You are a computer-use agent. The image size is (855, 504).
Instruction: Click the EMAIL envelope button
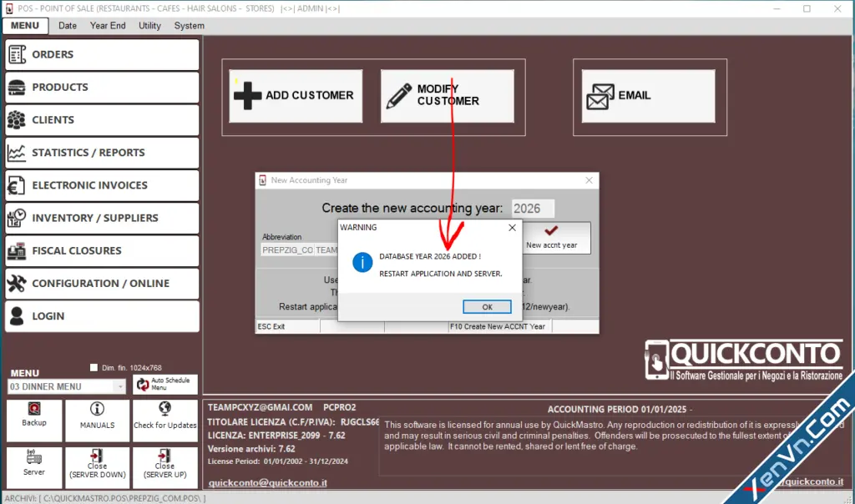click(648, 96)
